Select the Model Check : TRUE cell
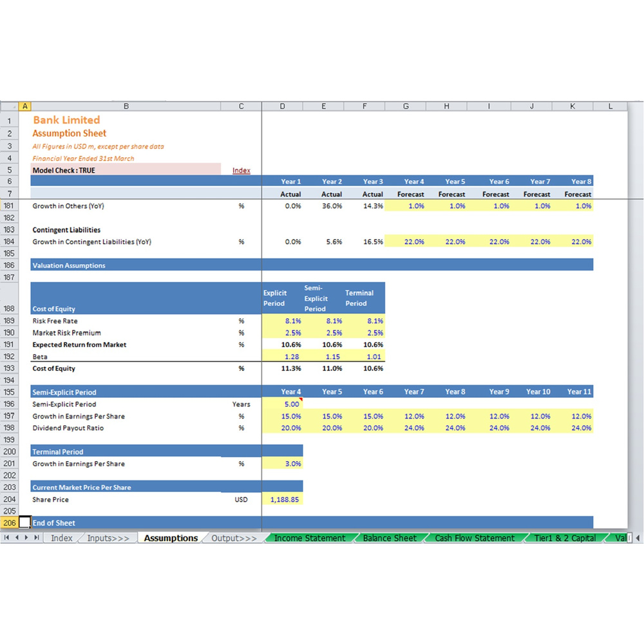 126,170
